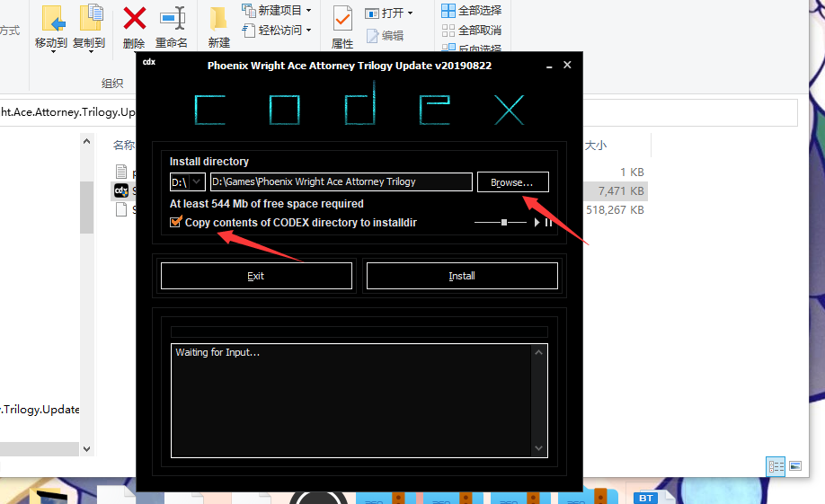
Task: Close the CODEX installer window
Action: (x=567, y=65)
